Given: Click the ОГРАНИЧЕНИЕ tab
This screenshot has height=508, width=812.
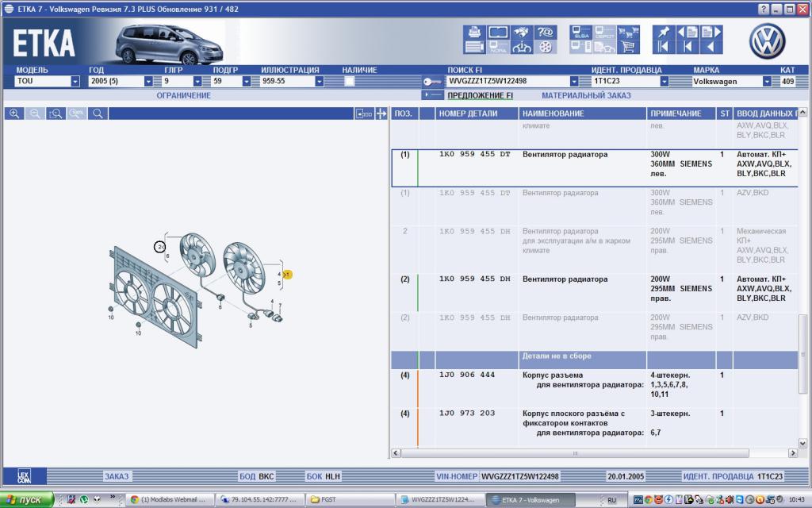Looking at the screenshot, I should pos(184,95).
